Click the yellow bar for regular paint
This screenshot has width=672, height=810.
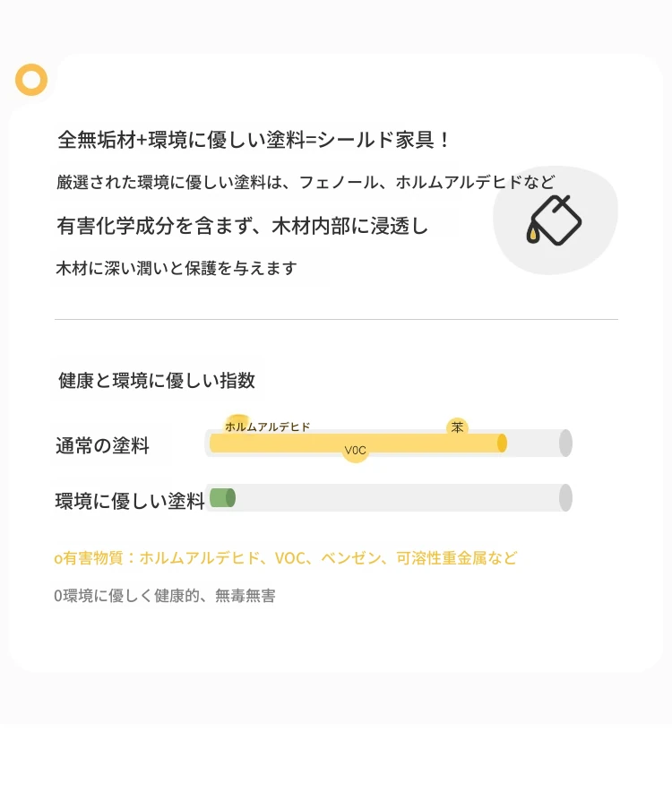tap(358, 444)
